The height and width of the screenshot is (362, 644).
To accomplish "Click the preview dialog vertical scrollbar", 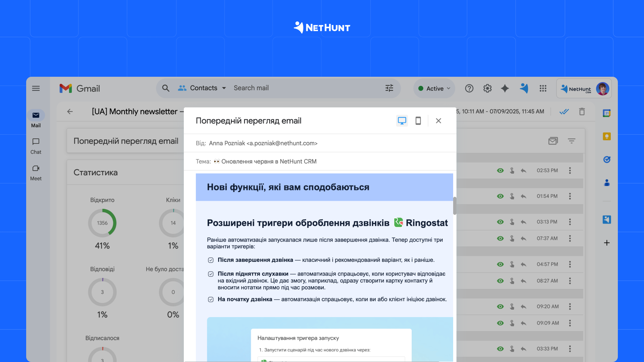I will point(455,206).
